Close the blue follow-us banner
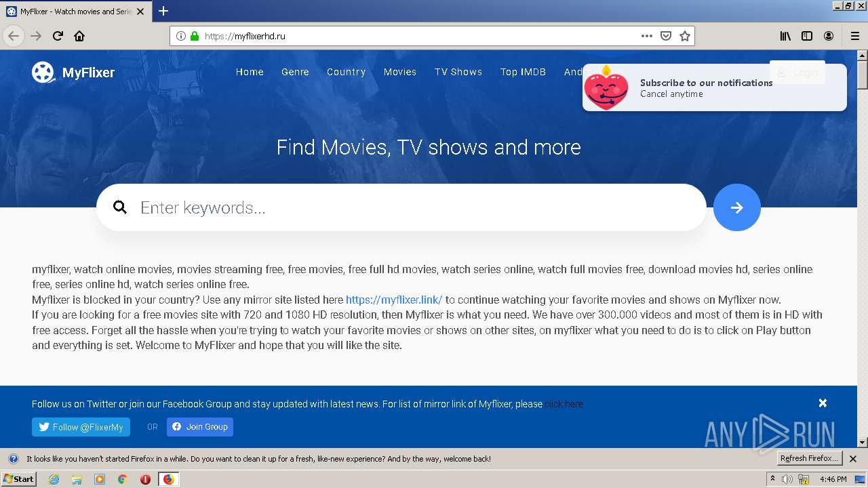Viewport: 868px width, 488px height. coord(823,403)
